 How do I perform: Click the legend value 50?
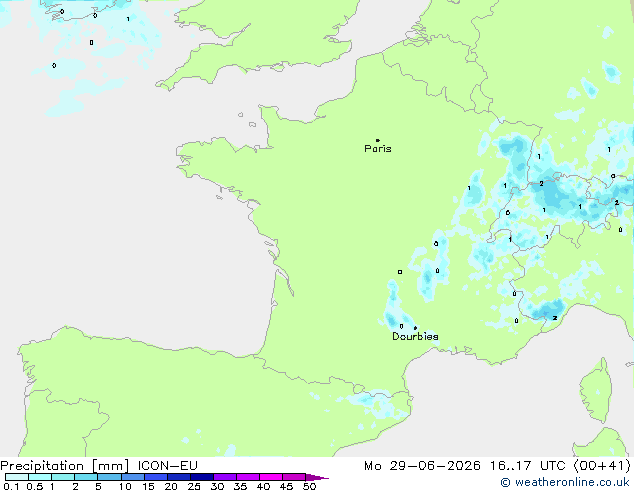[x=309, y=486]
